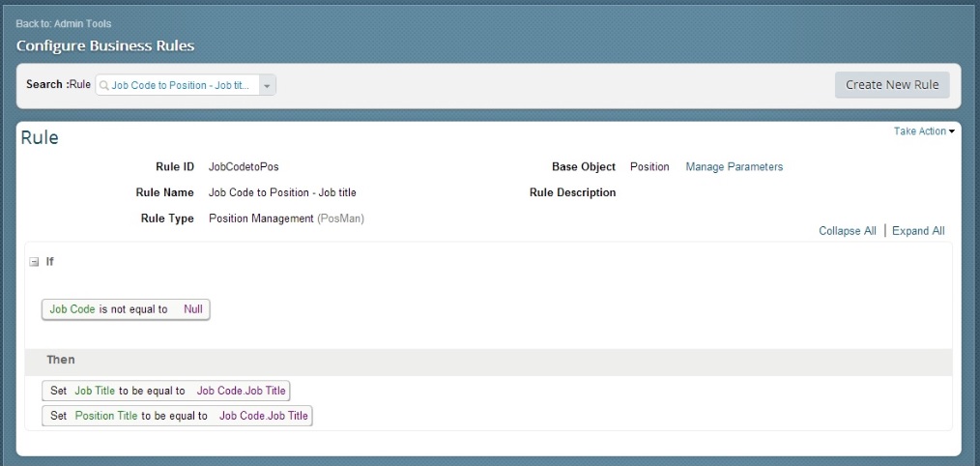Select the Set Position Title action row
Image resolution: width=980 pixels, height=466 pixels.
(x=177, y=416)
